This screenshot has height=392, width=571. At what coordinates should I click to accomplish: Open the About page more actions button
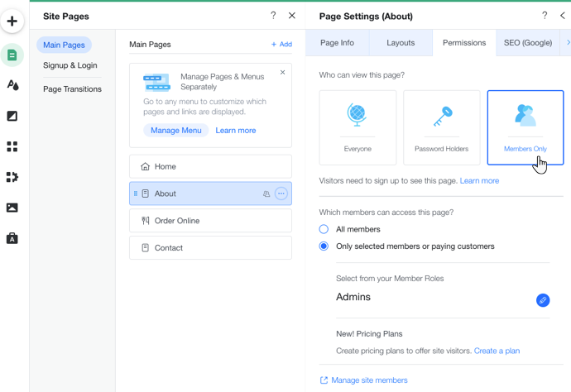click(281, 194)
